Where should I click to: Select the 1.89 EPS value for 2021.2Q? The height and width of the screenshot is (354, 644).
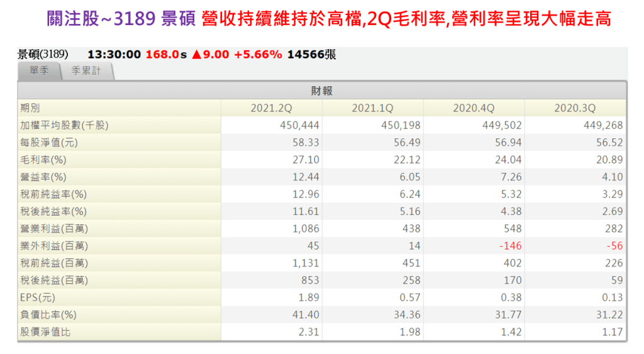pyautogui.click(x=307, y=297)
